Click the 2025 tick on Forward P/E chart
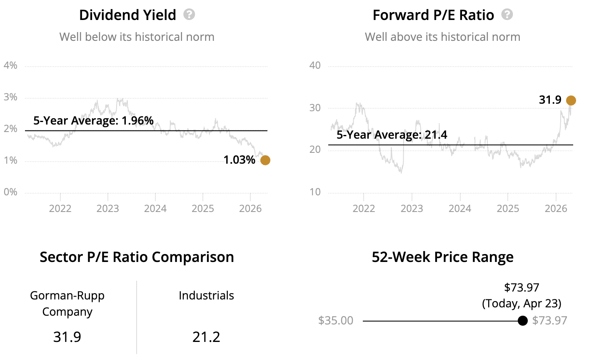Screen dimensions: 589x364 (508, 208)
